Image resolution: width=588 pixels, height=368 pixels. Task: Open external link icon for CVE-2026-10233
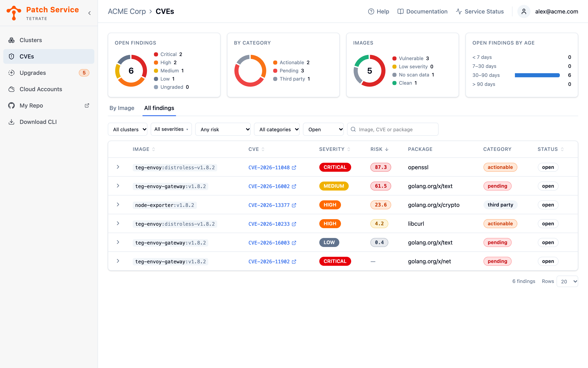(294, 224)
